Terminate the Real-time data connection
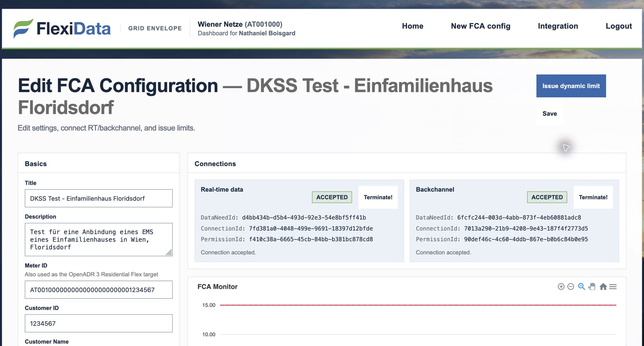This screenshot has height=346, width=644. pos(378,197)
